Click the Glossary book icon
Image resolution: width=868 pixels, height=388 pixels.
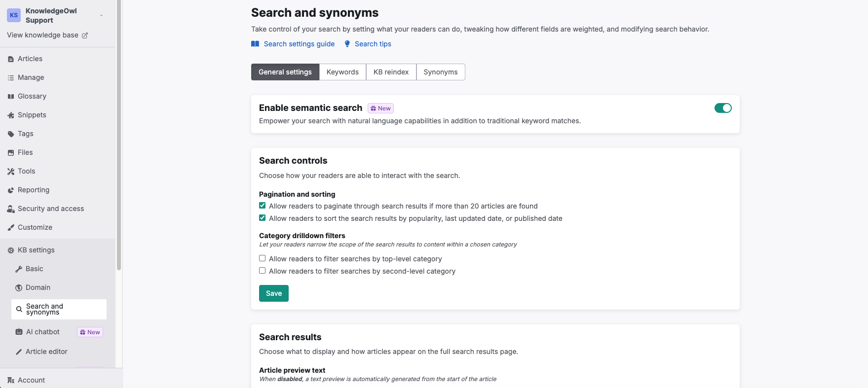tap(11, 97)
